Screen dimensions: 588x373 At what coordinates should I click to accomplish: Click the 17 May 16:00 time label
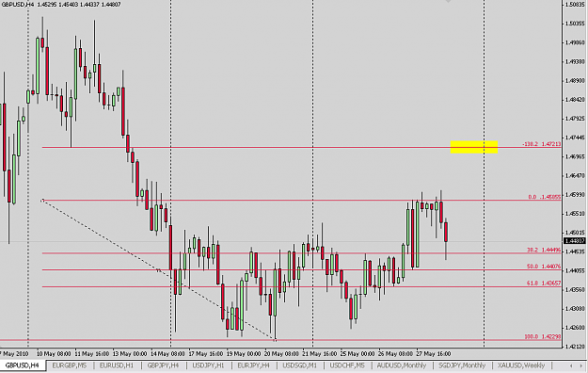pos(206,354)
